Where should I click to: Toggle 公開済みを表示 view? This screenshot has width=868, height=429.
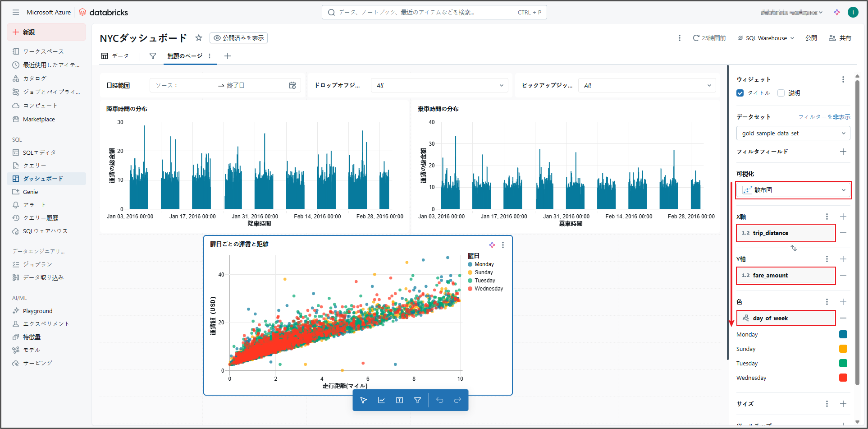pos(238,38)
